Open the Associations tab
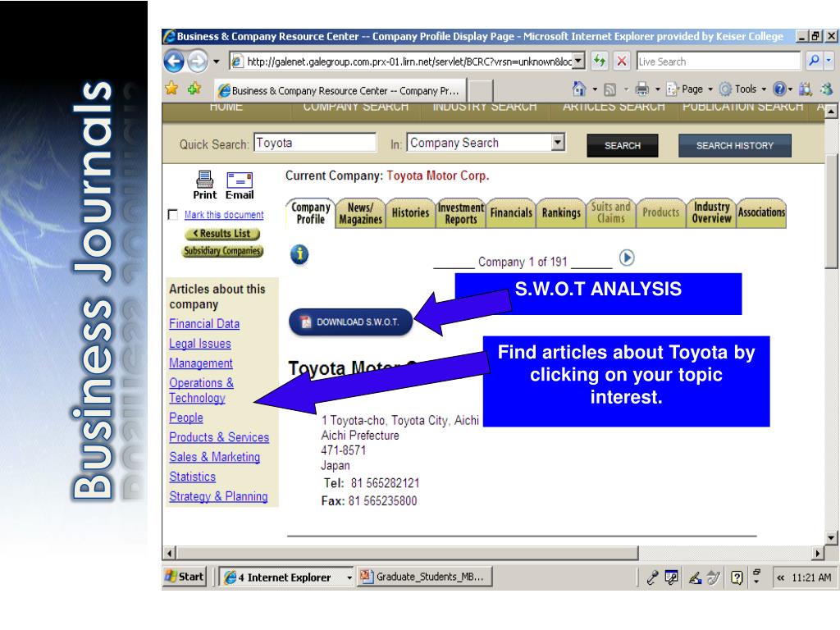This screenshot has width=840, height=630. (761, 212)
